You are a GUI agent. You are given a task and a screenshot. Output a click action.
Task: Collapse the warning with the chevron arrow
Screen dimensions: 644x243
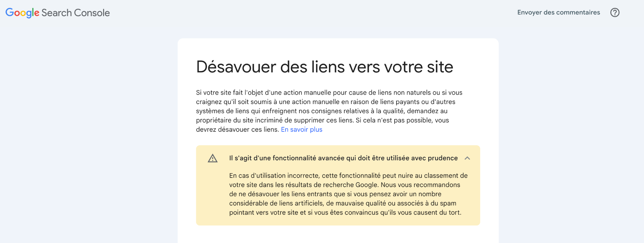point(467,158)
